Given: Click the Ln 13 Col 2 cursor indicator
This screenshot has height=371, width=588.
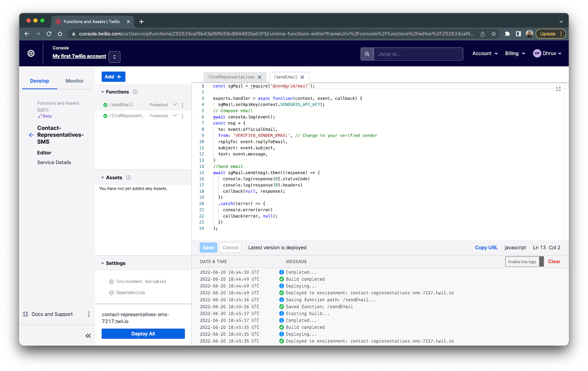Looking at the screenshot, I should coord(546,248).
